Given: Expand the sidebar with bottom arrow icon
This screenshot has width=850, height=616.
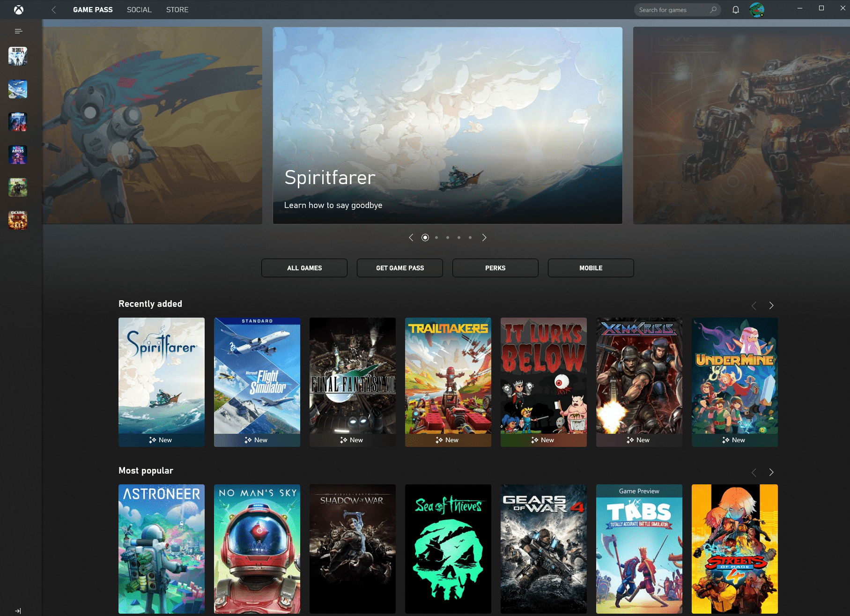Looking at the screenshot, I should 18,610.
